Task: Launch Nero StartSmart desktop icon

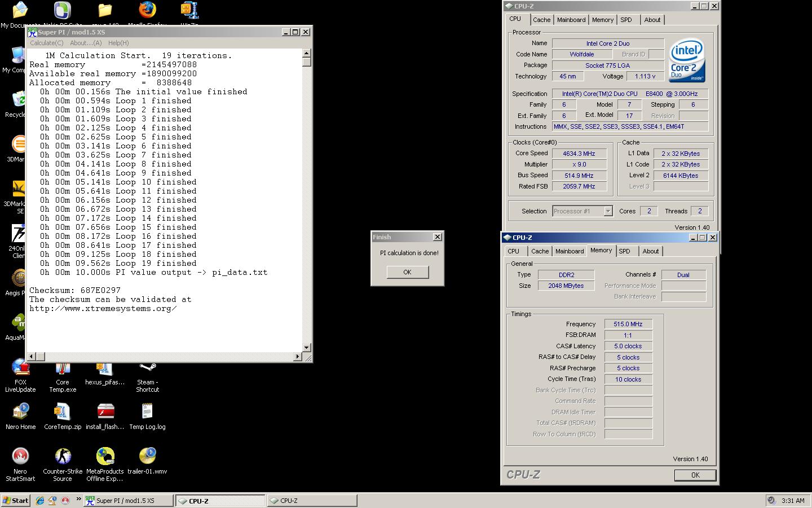Action: [20, 464]
